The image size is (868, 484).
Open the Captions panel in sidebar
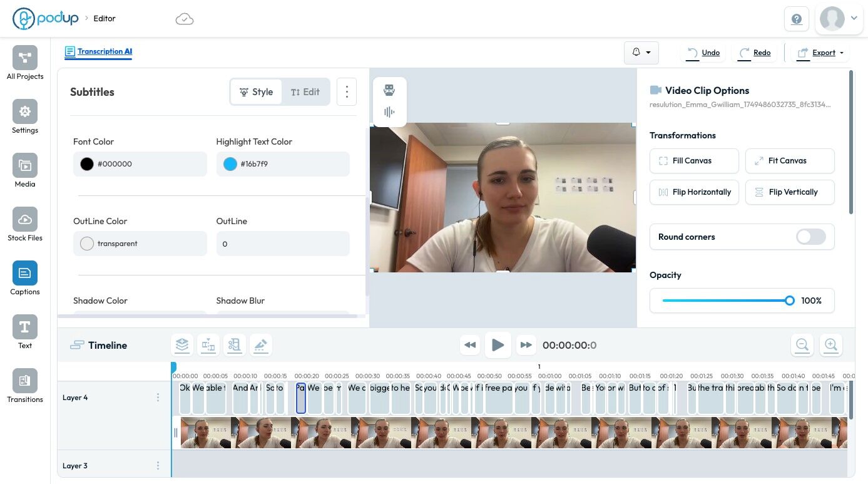click(x=25, y=274)
